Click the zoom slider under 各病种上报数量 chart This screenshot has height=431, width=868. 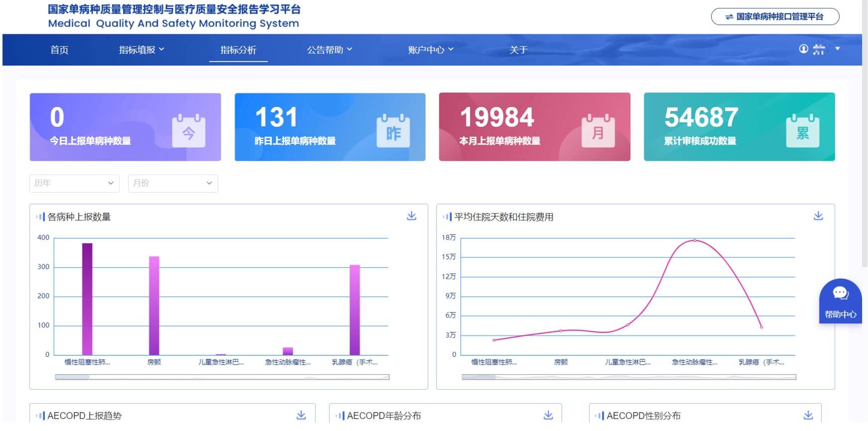pyautogui.click(x=222, y=377)
